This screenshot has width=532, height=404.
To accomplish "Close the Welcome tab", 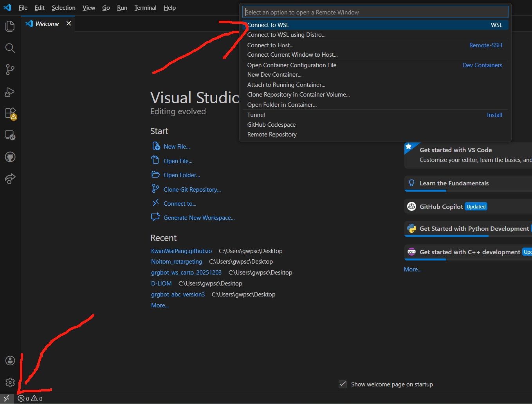I will (69, 23).
